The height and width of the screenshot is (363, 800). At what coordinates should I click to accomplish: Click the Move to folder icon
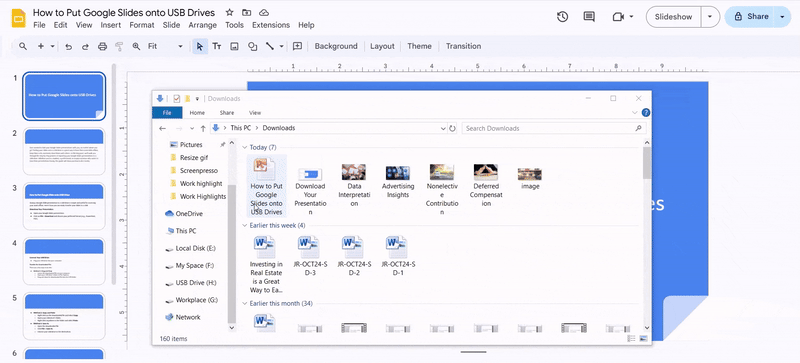click(x=246, y=12)
